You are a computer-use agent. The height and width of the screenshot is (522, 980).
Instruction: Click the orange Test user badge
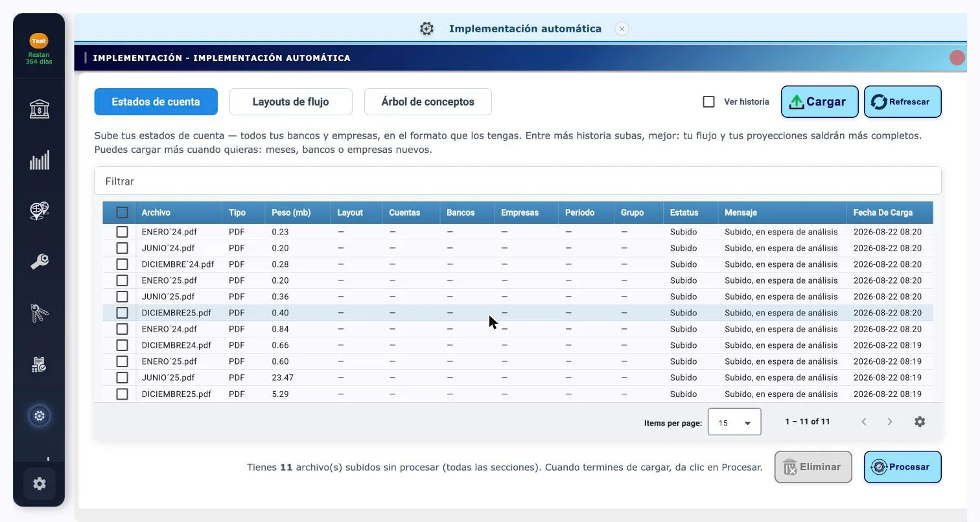point(39,41)
